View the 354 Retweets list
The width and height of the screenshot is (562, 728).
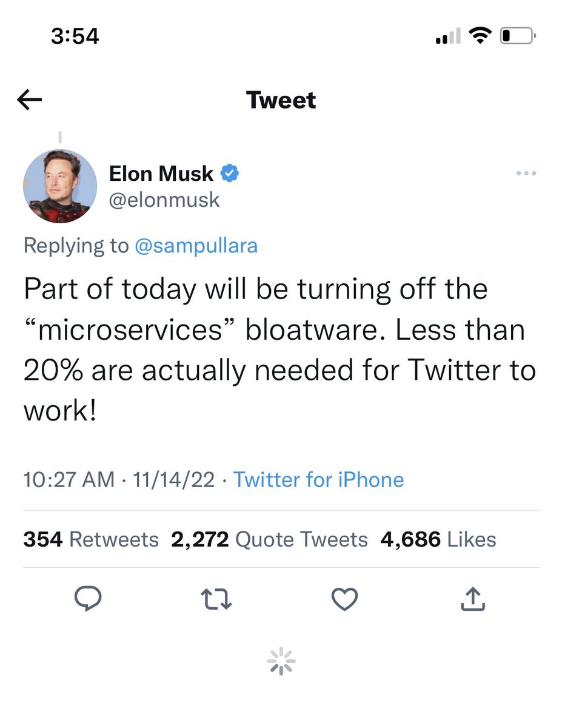tap(91, 539)
